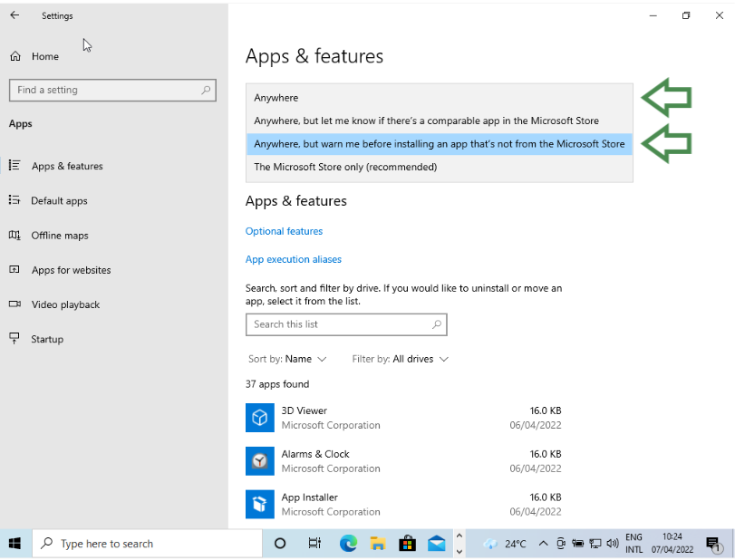Click the volume speaker tray icon
The image size is (735, 560).
612,544
